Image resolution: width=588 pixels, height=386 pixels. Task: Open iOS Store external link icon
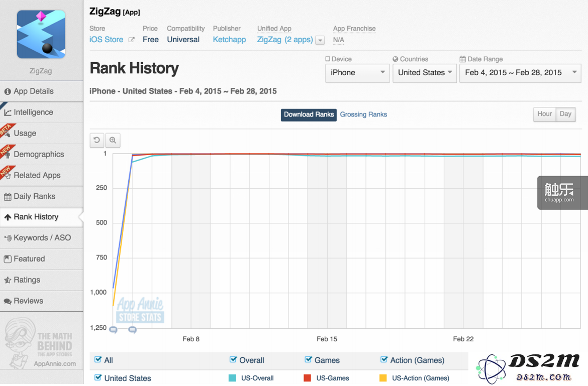point(131,40)
